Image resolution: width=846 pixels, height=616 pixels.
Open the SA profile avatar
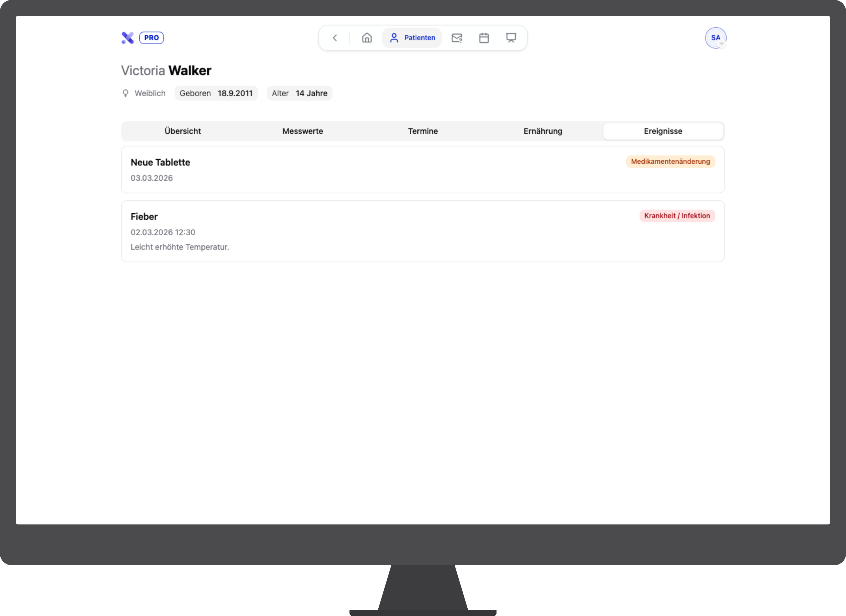coord(715,38)
